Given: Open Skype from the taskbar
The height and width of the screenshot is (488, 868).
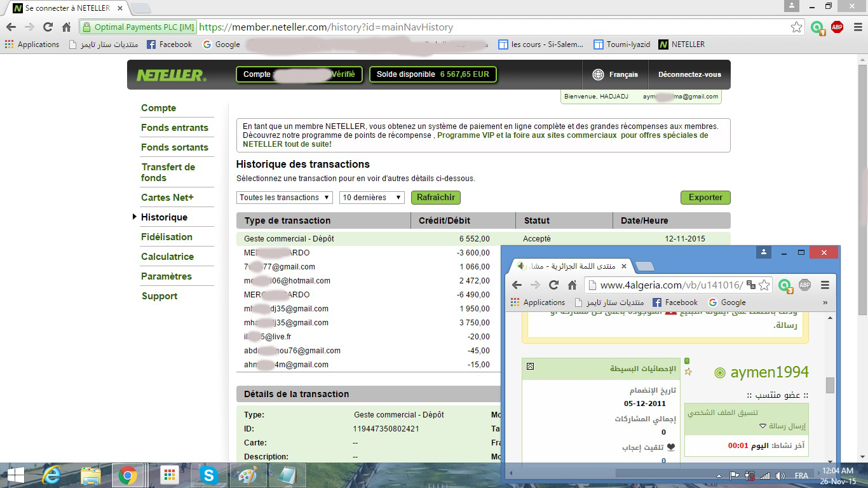Looking at the screenshot, I should click(208, 475).
